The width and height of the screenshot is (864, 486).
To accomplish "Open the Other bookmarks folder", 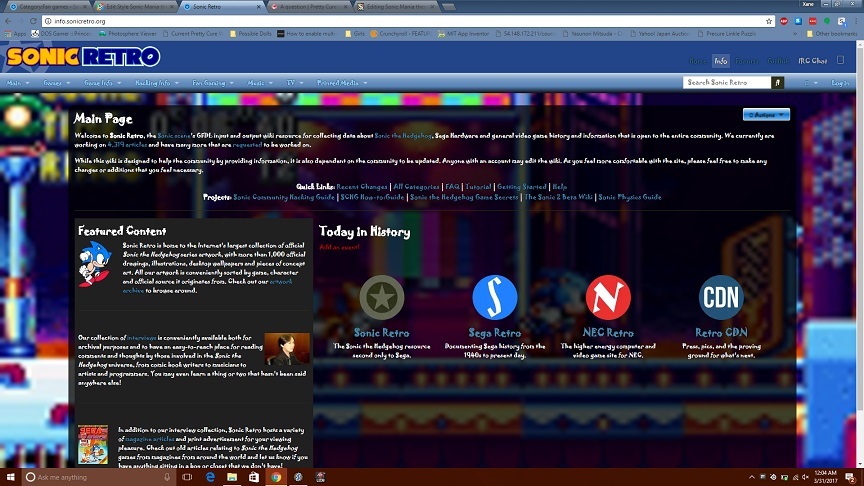I will pos(831,34).
